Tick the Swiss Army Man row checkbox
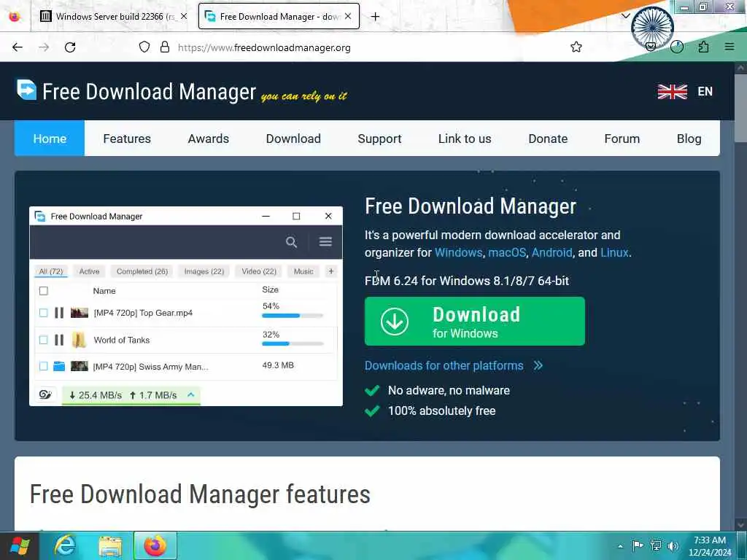This screenshot has width=747, height=560. coord(43,366)
